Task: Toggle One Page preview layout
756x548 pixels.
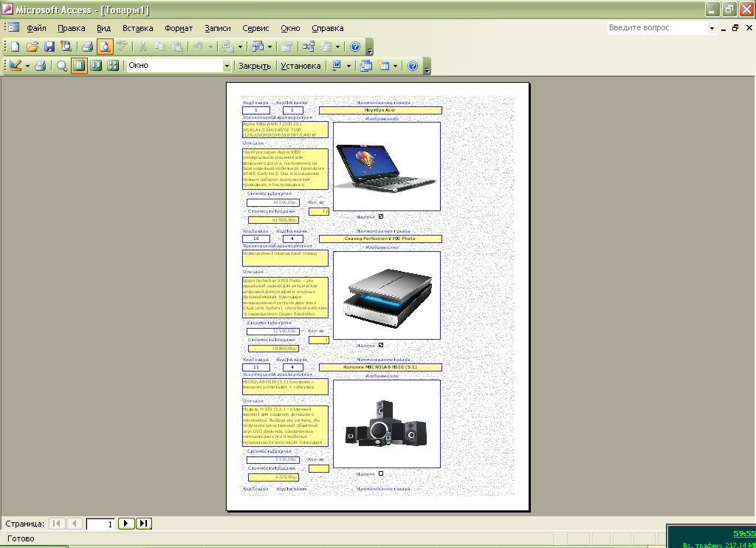Action: pyautogui.click(x=79, y=66)
